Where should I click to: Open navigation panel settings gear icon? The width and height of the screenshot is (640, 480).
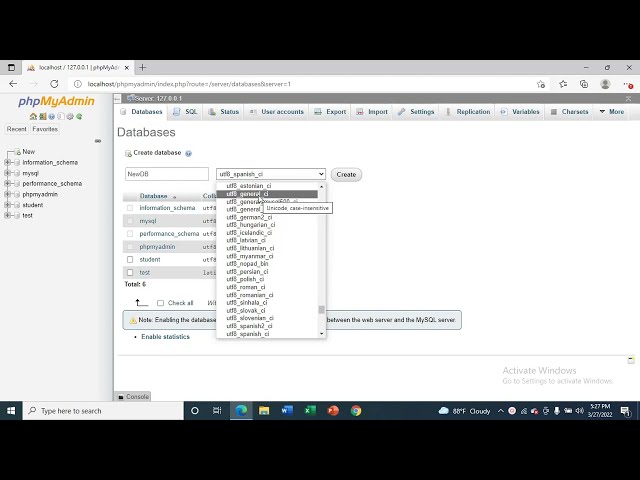click(70, 116)
